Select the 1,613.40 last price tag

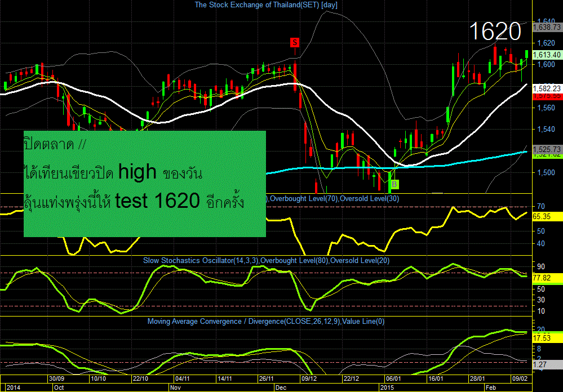click(x=547, y=55)
